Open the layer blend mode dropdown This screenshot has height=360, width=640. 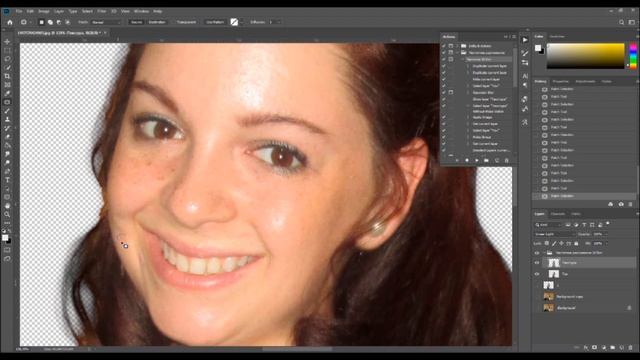click(554, 234)
